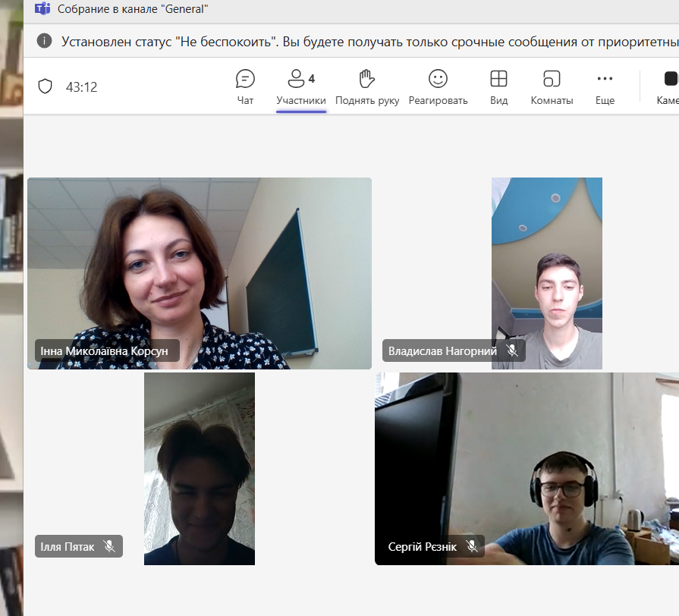
Task: Click the Інна Миколаївна Корсун name label
Action: coord(107,350)
